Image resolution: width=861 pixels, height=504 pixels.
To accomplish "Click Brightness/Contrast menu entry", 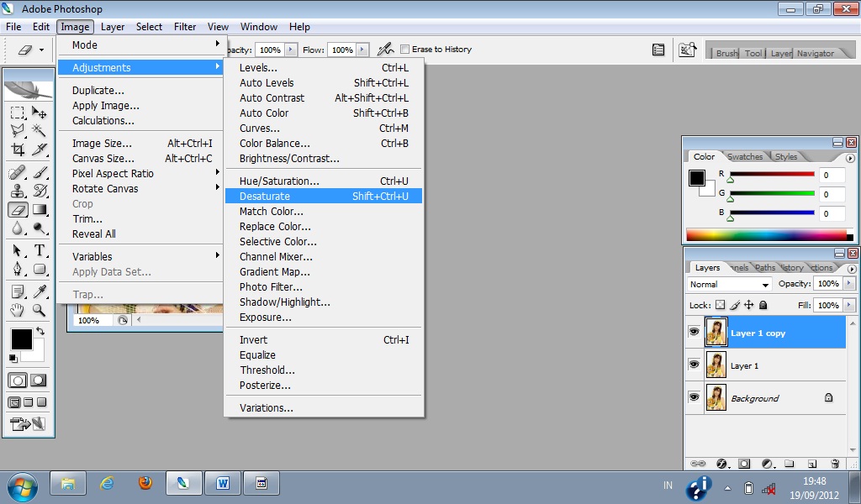I will [324, 159].
